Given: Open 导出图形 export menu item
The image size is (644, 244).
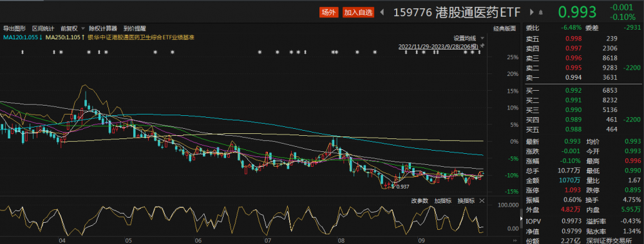Looking at the screenshot, I should (14, 28).
